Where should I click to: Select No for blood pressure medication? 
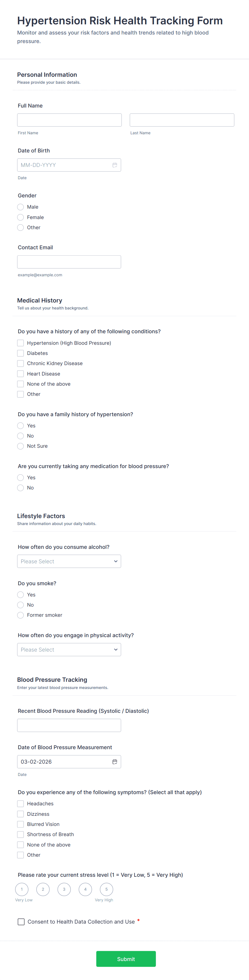[x=21, y=488]
